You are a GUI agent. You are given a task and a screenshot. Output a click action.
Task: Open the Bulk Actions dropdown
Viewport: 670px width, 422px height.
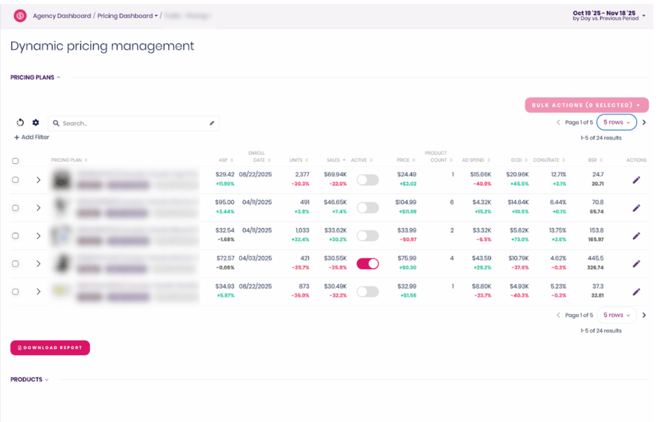[x=586, y=105]
